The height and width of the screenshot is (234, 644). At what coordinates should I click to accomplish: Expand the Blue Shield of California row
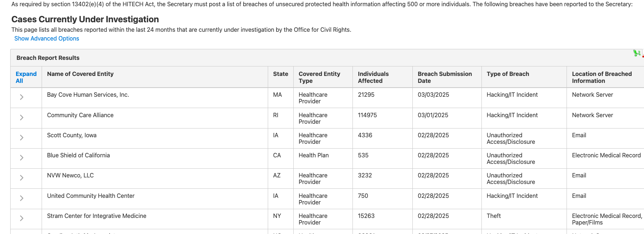22,158
